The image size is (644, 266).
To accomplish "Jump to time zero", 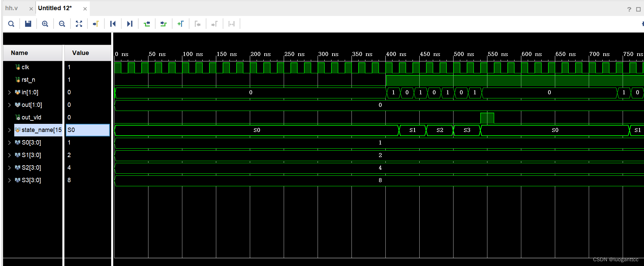I will tap(113, 24).
